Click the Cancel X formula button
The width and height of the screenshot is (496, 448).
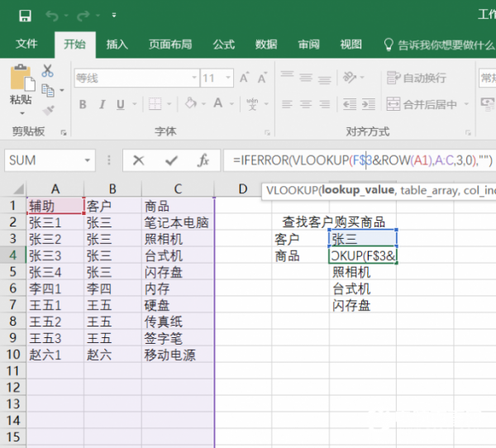click(x=139, y=160)
